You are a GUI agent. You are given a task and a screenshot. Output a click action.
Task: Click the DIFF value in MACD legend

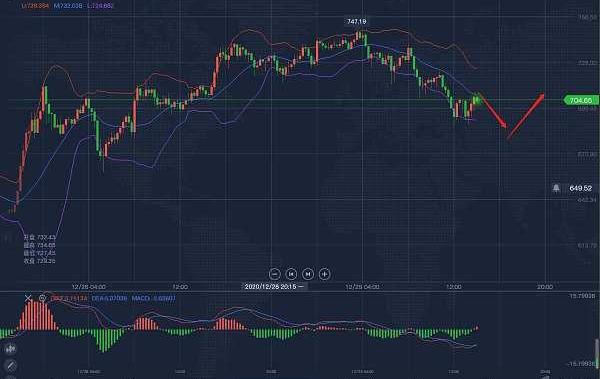coord(69,298)
